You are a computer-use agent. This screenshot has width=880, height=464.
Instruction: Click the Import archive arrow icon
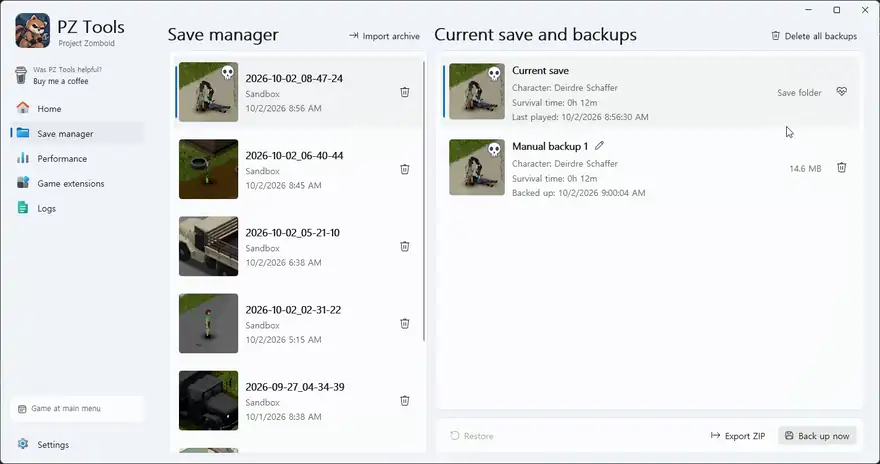pos(354,35)
